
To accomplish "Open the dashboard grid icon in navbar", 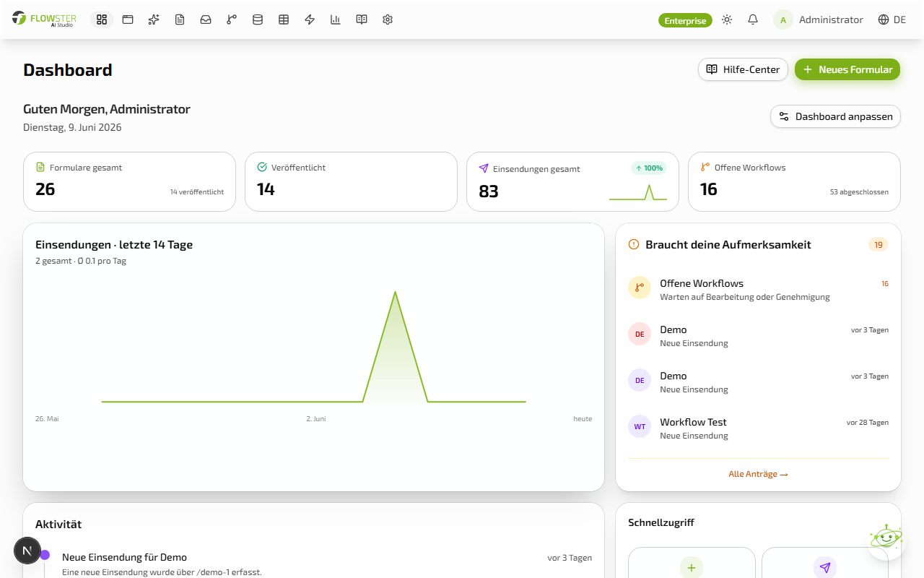I will (x=102, y=20).
